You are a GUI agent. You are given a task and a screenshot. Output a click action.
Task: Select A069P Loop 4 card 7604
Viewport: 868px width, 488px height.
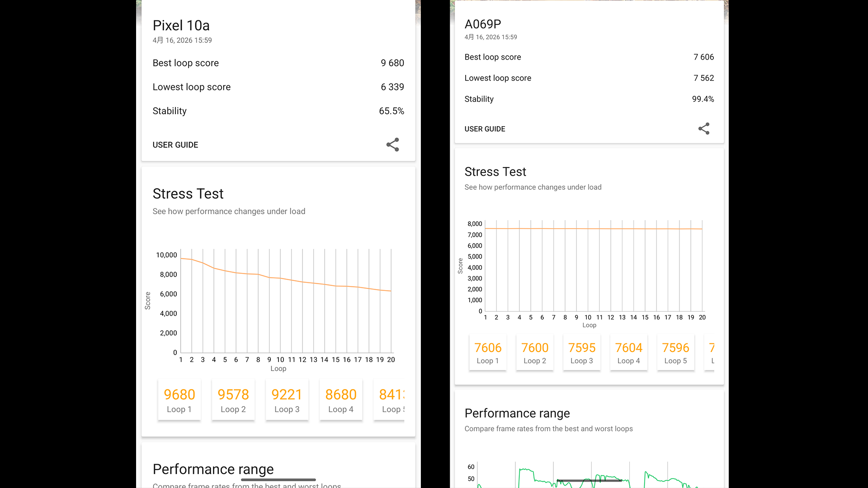(628, 352)
